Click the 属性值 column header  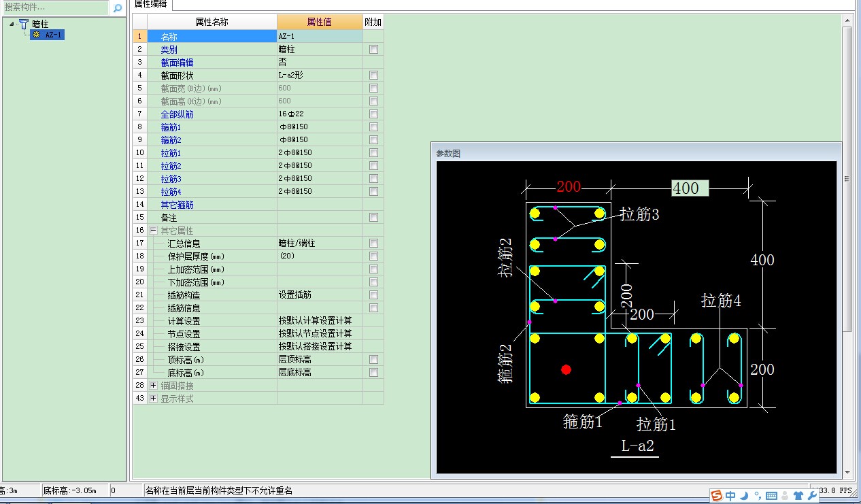(319, 22)
